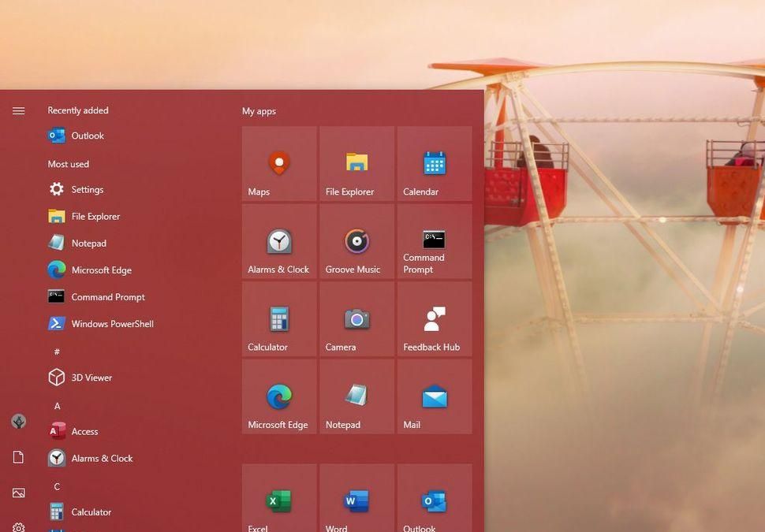Click the user account avatar in sidebar
Screen dimensions: 765x532
click(18, 422)
